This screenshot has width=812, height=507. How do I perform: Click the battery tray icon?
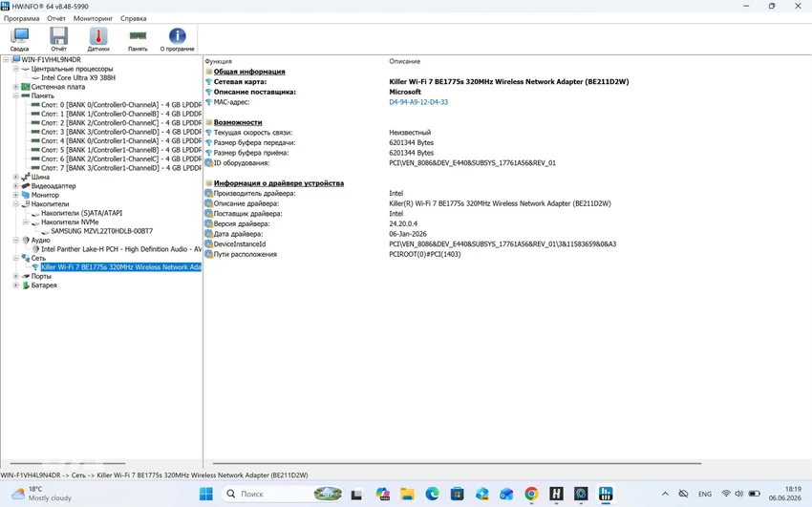coord(755,494)
